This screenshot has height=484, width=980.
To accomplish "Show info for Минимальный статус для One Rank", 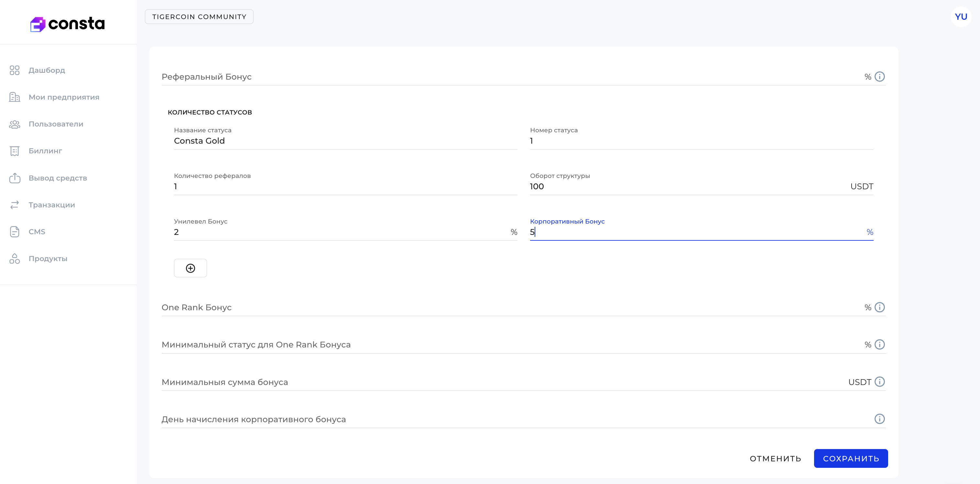I will [879, 344].
